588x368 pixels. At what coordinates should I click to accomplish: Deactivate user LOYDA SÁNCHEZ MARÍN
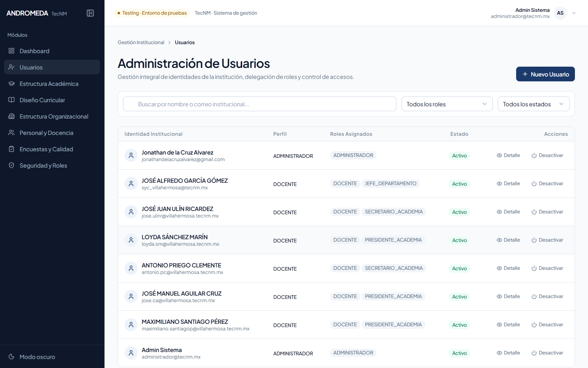point(547,240)
